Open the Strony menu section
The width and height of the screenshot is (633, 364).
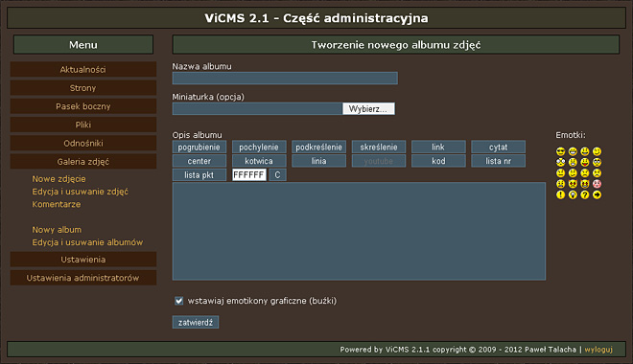pyautogui.click(x=83, y=88)
